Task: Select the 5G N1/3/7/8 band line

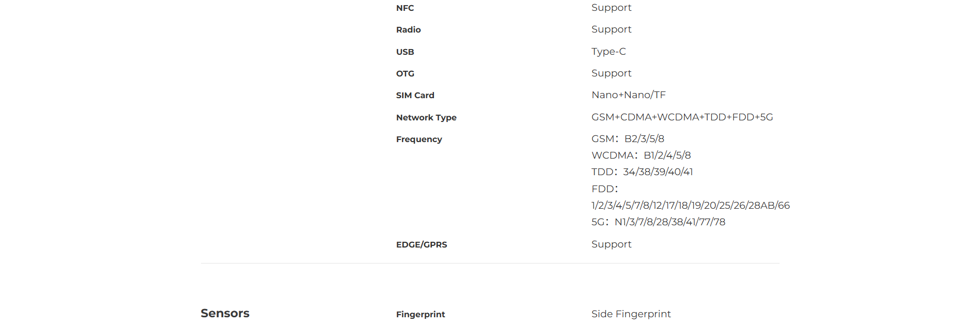Action: [658, 222]
